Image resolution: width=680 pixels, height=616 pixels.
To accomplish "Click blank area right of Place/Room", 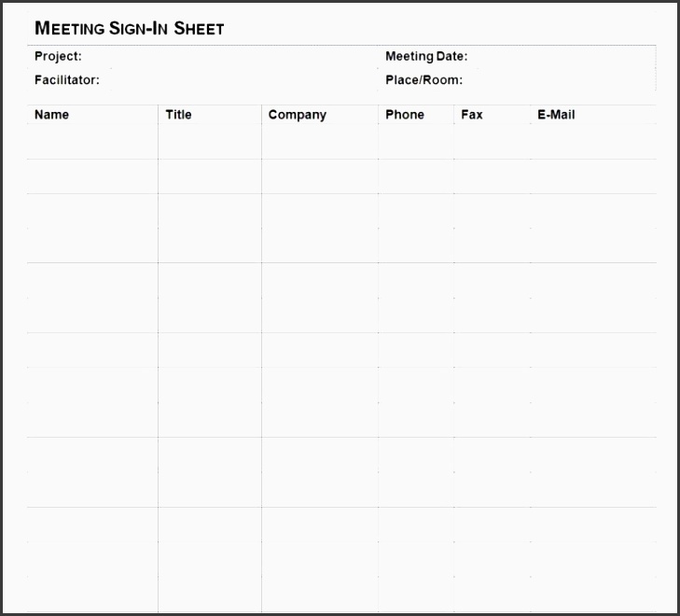I will [560, 80].
